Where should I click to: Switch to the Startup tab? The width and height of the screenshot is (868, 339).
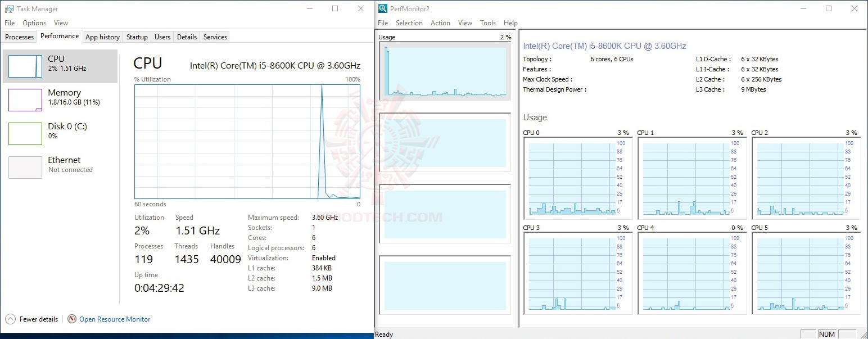137,37
